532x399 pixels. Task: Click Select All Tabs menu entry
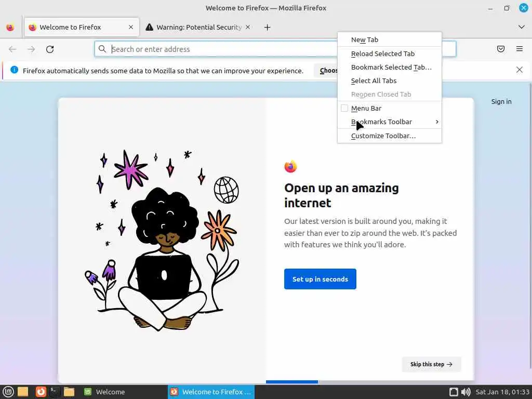[x=390, y=81]
